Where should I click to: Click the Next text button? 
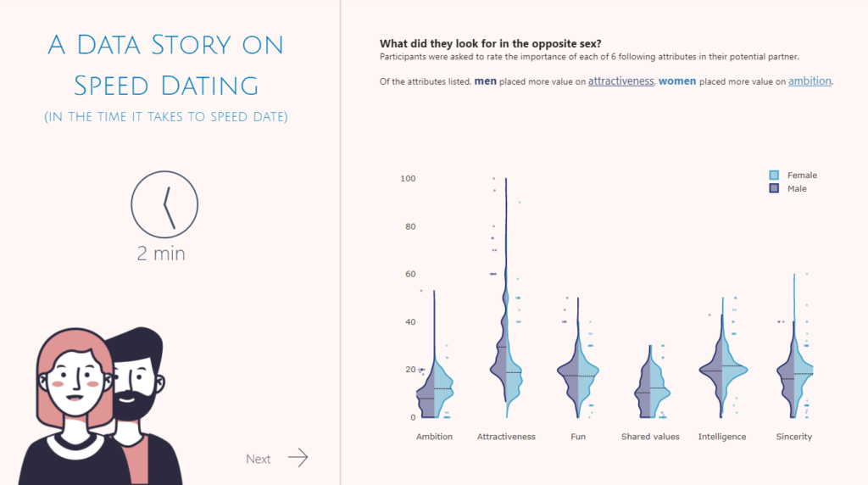click(x=258, y=460)
